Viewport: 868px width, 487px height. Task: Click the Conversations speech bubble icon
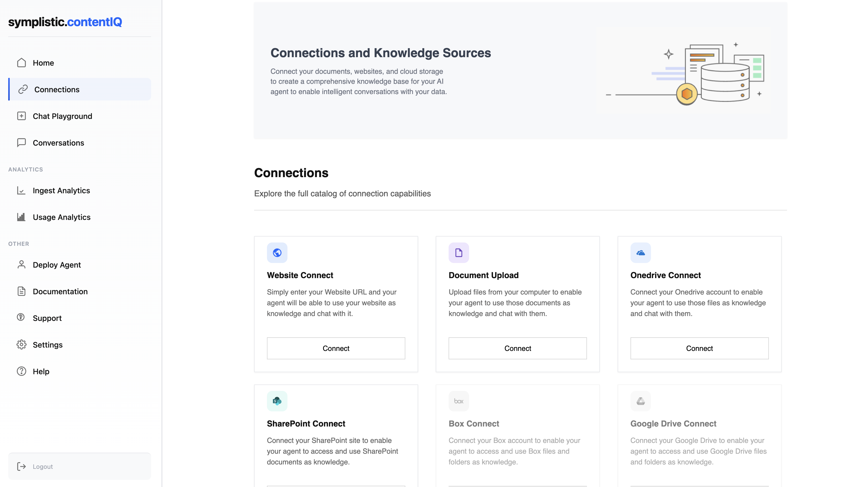(21, 143)
